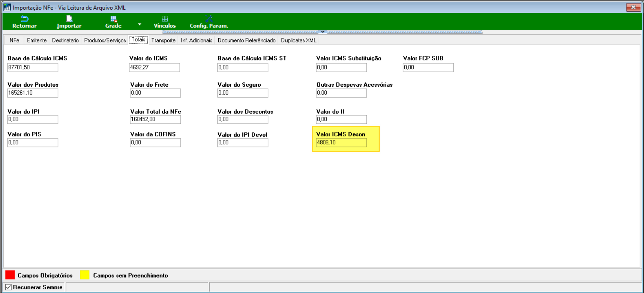Close the Importação NFe window
The width and height of the screenshot is (644, 293).
(x=633, y=7)
